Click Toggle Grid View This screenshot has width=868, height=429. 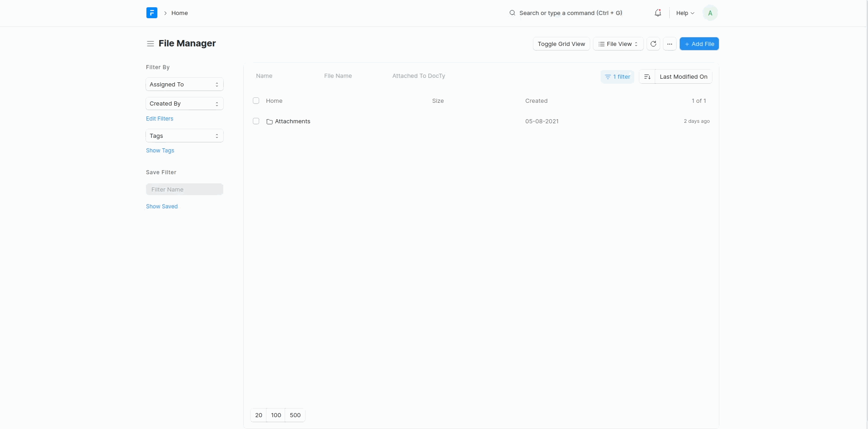[x=561, y=44]
